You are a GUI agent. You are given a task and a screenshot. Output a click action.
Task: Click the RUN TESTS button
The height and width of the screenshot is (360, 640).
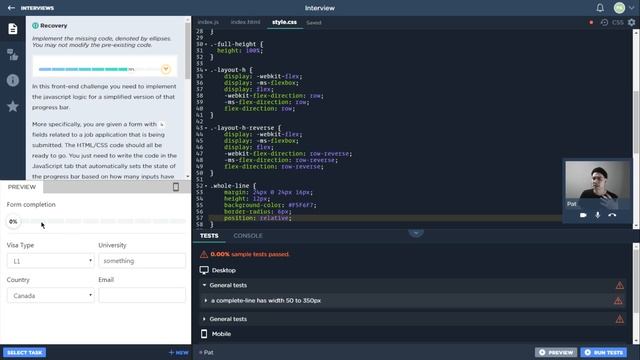tap(604, 353)
